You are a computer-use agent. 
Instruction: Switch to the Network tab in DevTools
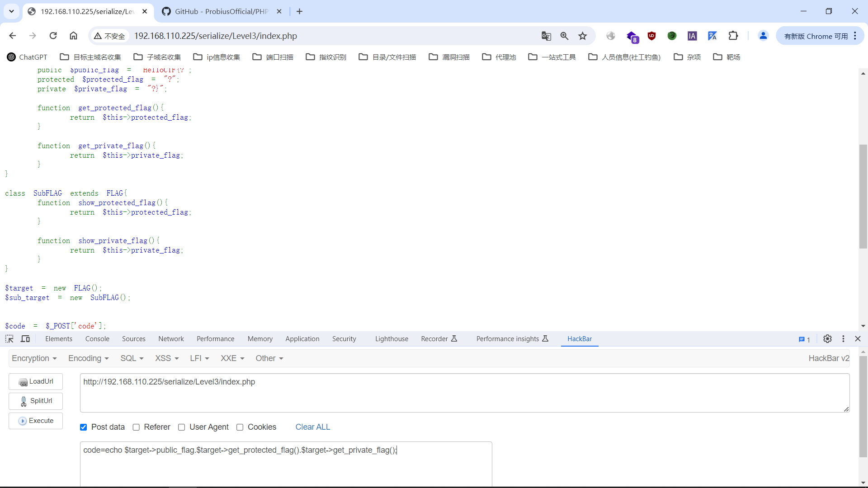pyautogui.click(x=171, y=339)
